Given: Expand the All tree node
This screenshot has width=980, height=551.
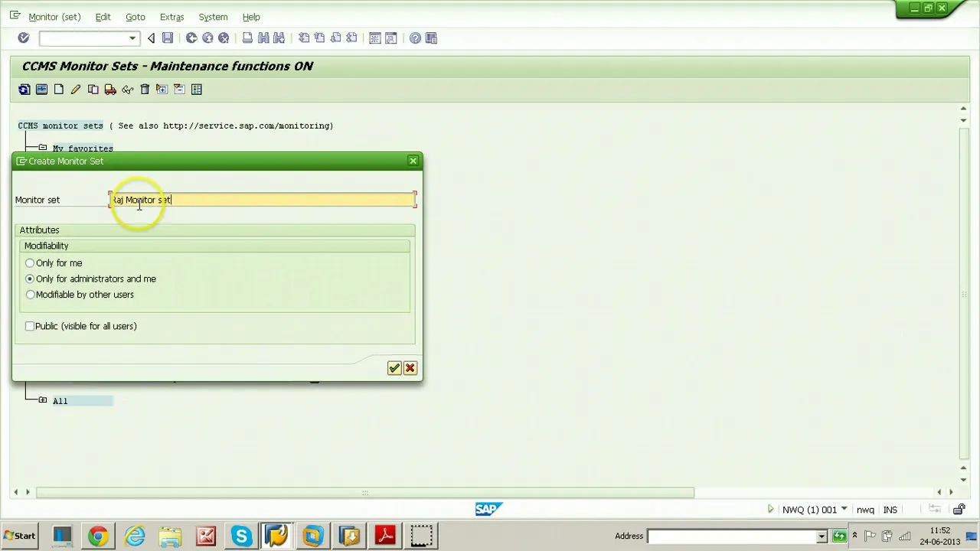Looking at the screenshot, I should (43, 400).
